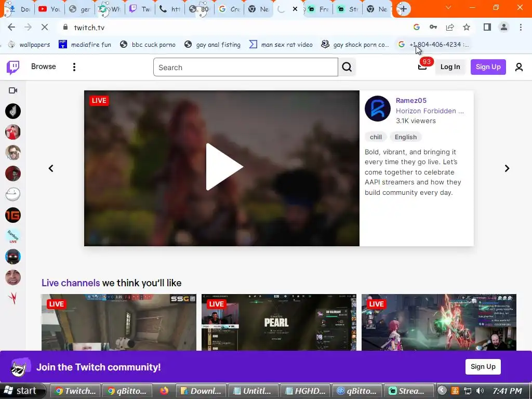The width and height of the screenshot is (532, 399).
Task: Go to next featured stream carousel arrow
Action: (507, 168)
